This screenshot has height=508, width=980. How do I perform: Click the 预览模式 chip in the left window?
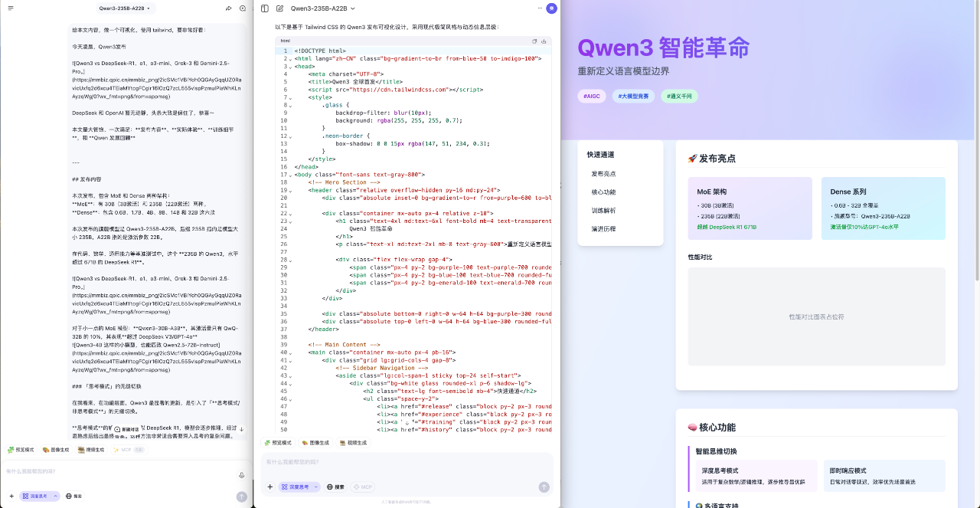click(x=21, y=450)
